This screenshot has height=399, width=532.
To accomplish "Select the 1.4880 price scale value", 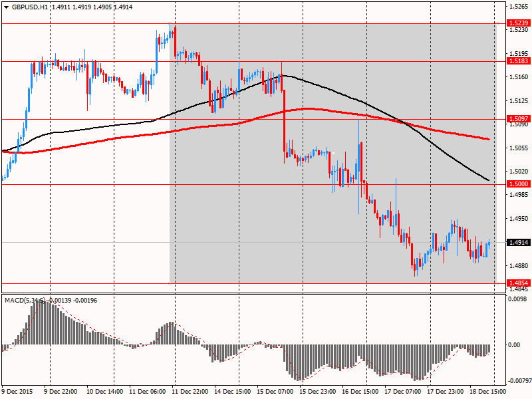I will click(x=519, y=265).
